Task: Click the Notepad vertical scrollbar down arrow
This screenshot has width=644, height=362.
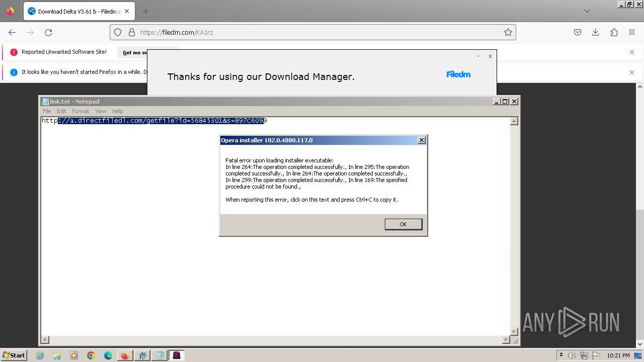Action: point(514,332)
